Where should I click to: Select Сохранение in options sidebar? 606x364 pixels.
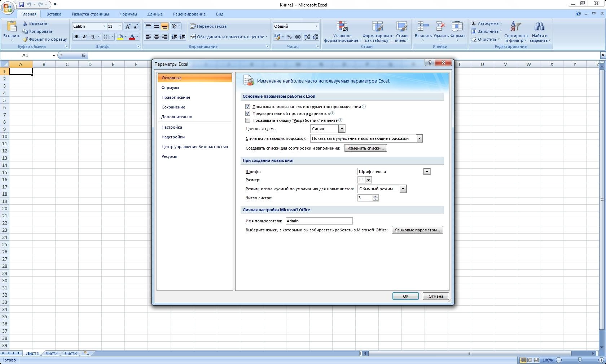coord(194,107)
